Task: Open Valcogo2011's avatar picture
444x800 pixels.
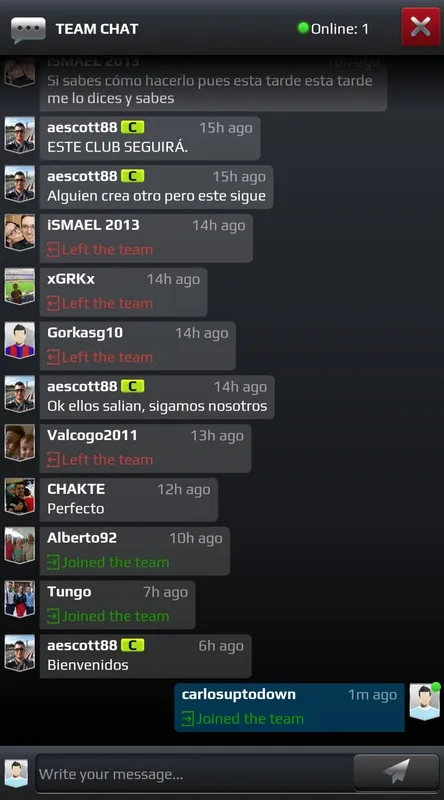Action: pos(19,443)
